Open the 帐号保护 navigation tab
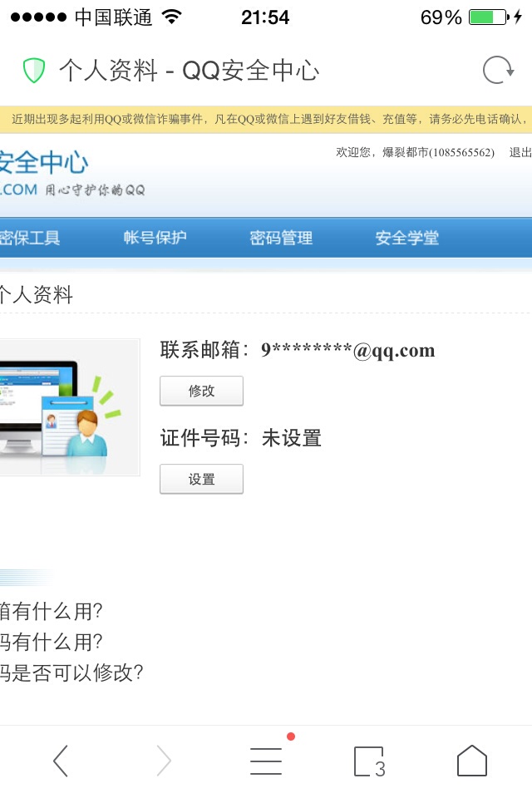Screen dimensions: 532x798 tap(155, 238)
